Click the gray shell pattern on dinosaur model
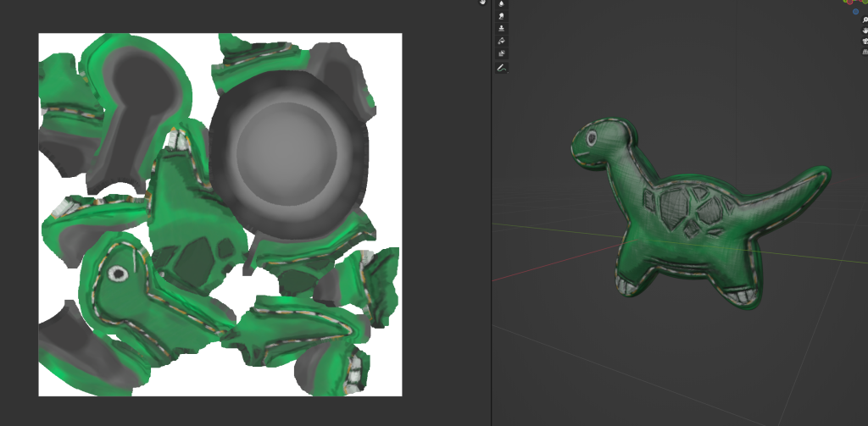Image resolution: width=868 pixels, height=426 pixels. [x=682, y=208]
